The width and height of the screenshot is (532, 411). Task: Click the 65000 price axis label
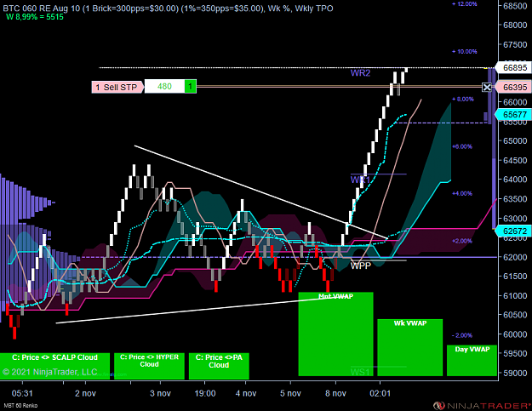click(515, 140)
